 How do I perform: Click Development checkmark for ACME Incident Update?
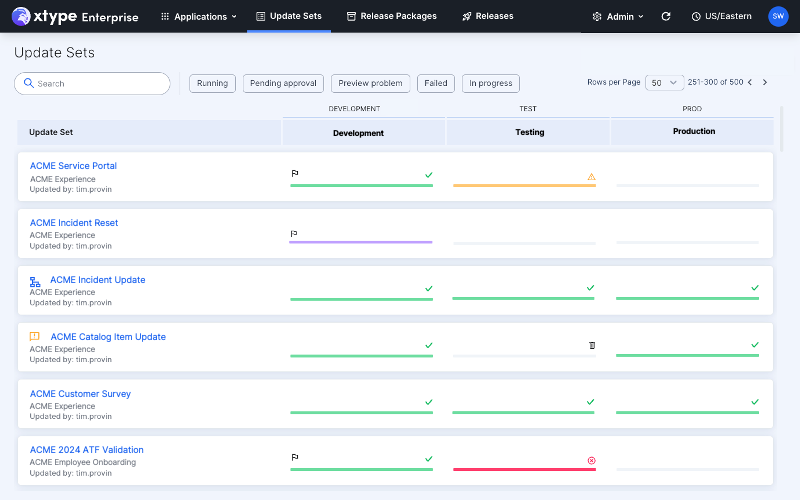429,289
